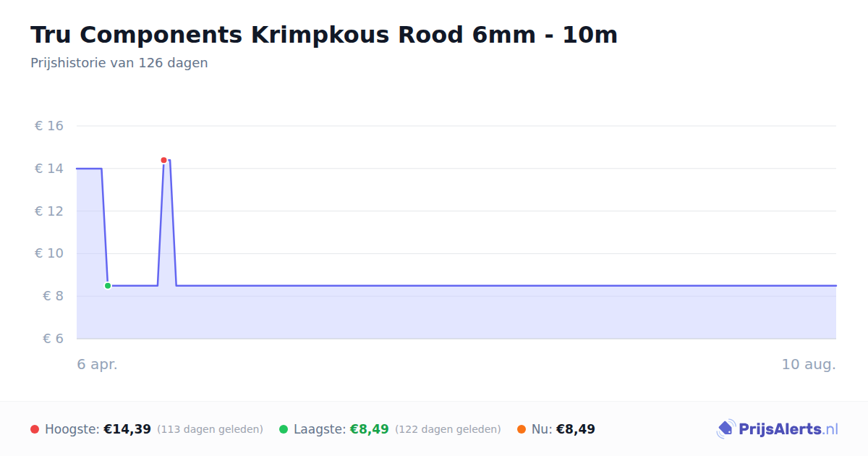The width and height of the screenshot is (868, 456).
Task: Click the € 10 axis label
Action: point(49,253)
